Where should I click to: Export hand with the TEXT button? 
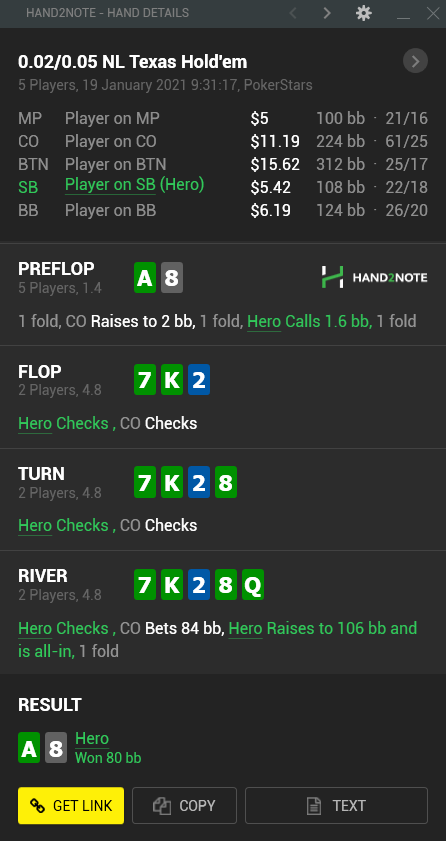[337, 805]
